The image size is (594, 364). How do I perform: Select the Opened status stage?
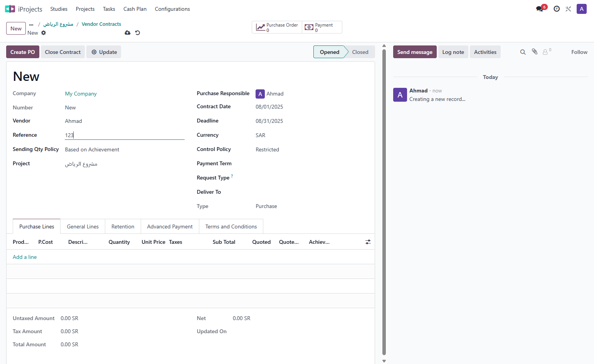tap(330, 52)
